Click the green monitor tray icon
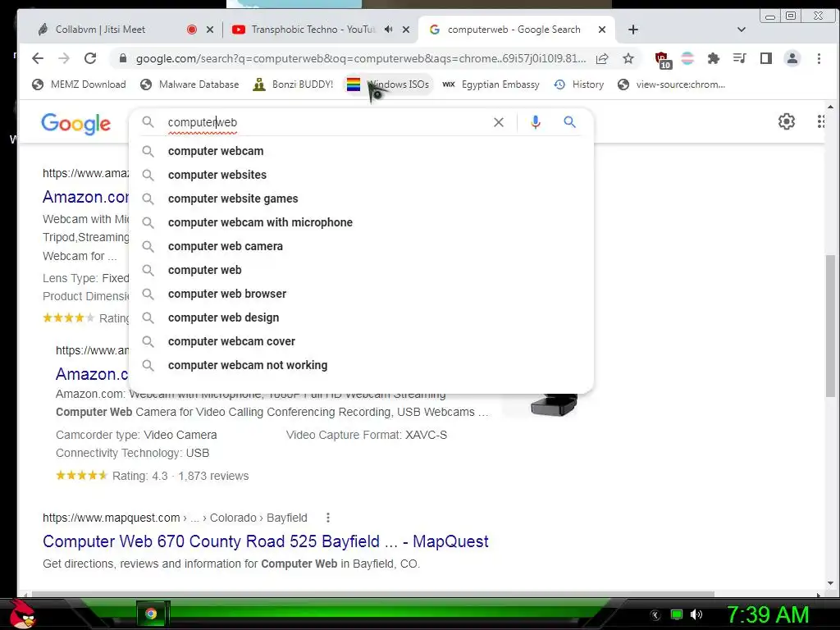This screenshot has height=630, width=840. 677,614
